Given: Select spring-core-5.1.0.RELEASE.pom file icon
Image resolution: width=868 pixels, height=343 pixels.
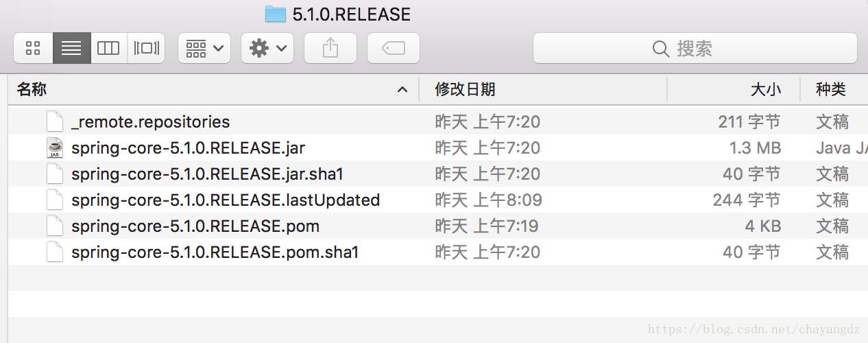Looking at the screenshot, I should click(x=55, y=226).
